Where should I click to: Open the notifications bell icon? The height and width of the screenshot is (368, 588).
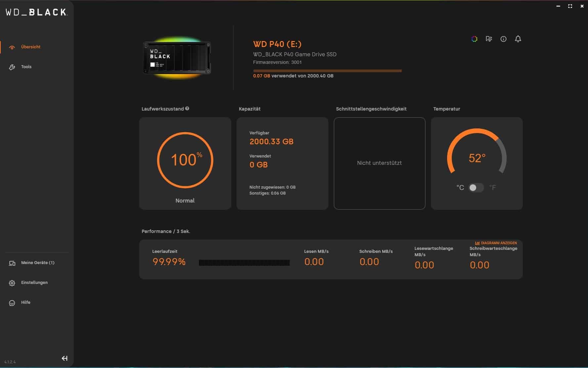518,39
